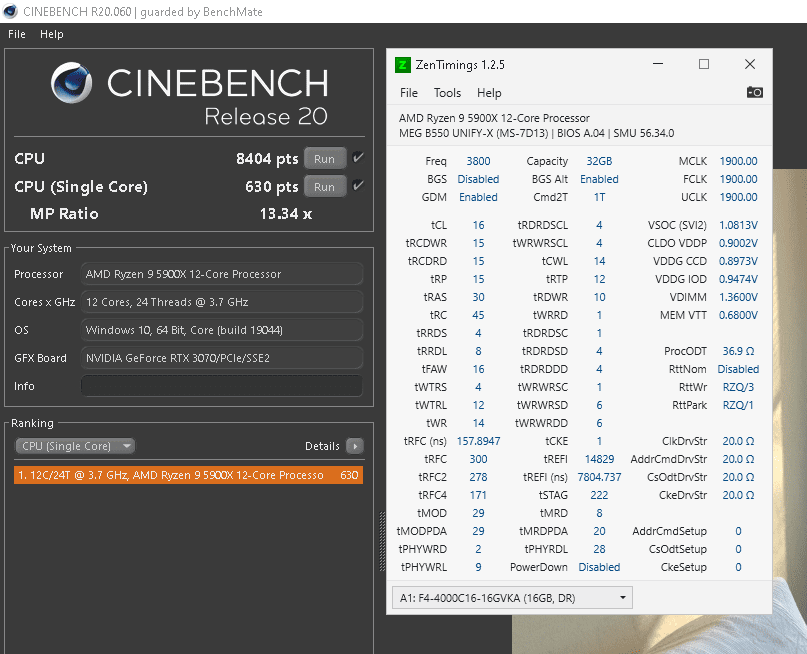Screen dimensions: 807x654
Task: Click the RttPark value RZQ/1
Action: [x=738, y=405]
